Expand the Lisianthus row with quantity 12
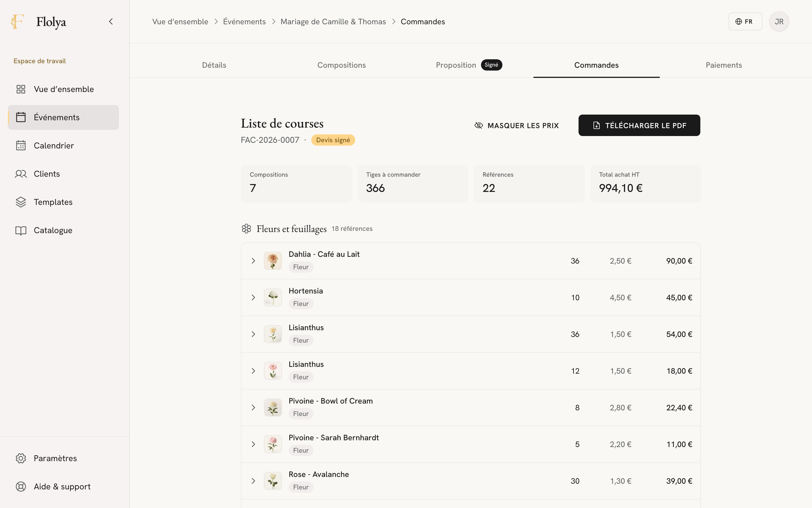812x508 pixels. click(x=253, y=371)
